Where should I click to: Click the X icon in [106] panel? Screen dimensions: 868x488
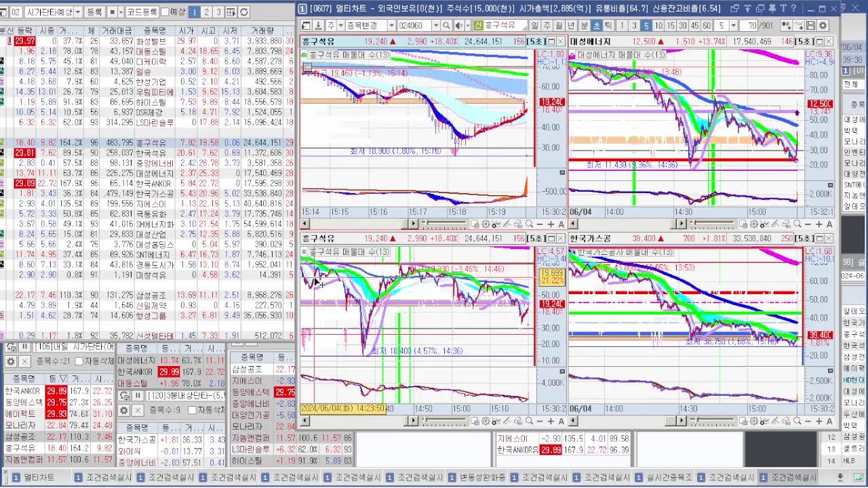(x=24, y=362)
